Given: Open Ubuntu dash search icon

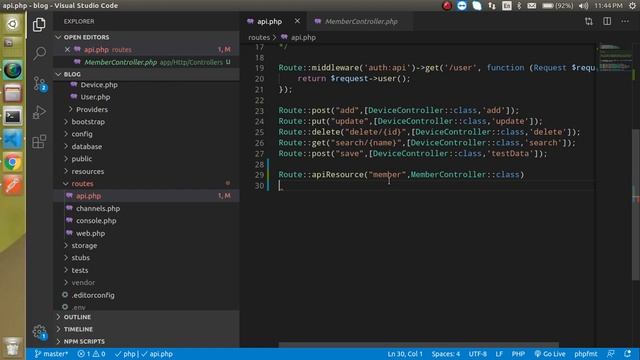Looking at the screenshot, I should (x=12, y=24).
